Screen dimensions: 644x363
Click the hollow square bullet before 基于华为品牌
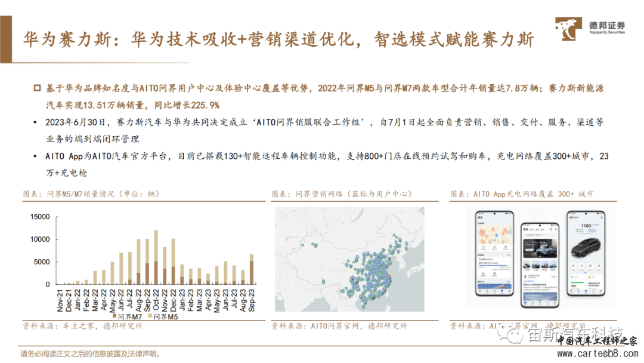click(37, 88)
